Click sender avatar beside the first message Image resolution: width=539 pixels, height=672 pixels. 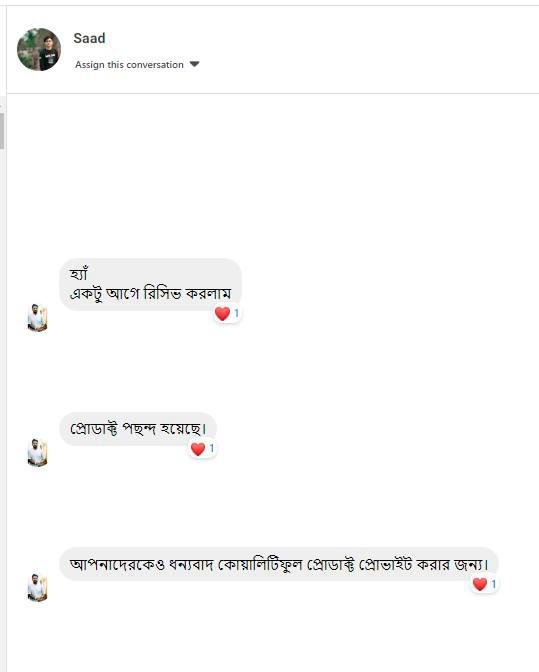coord(37,318)
